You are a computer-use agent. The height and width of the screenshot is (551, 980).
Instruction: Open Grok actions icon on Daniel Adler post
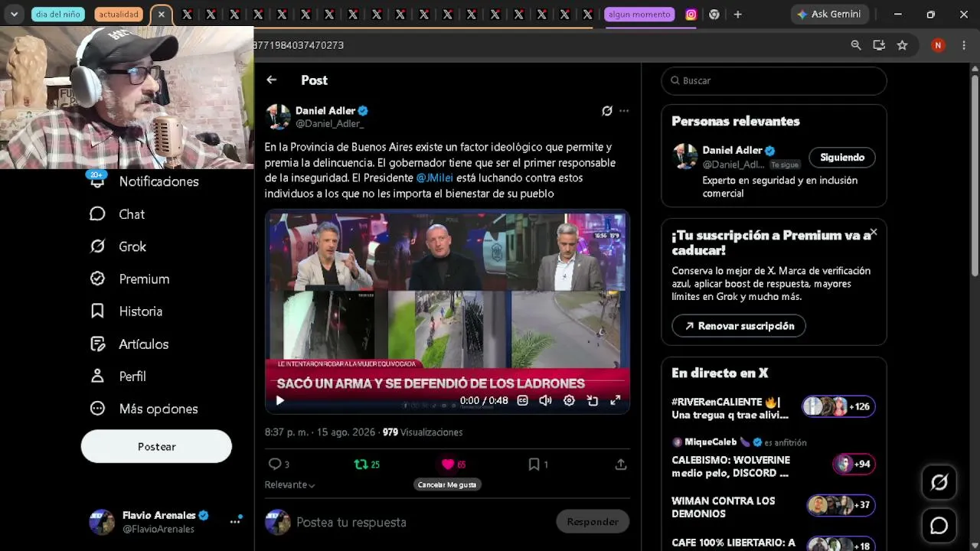click(x=607, y=111)
